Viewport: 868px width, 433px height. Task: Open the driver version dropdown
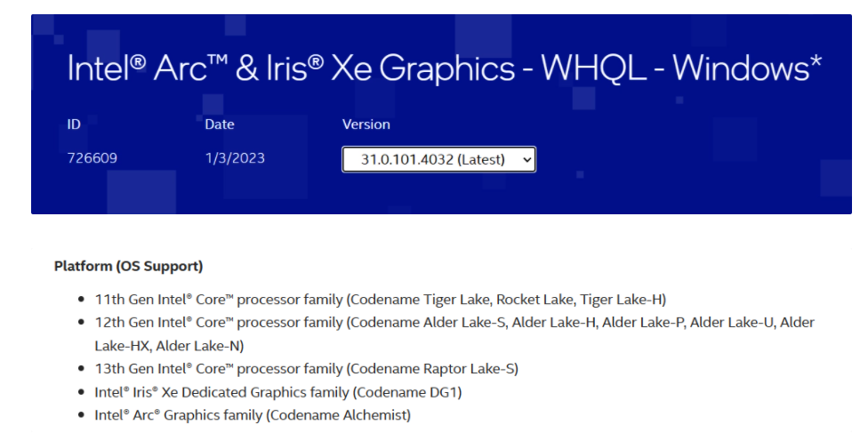tap(438, 159)
